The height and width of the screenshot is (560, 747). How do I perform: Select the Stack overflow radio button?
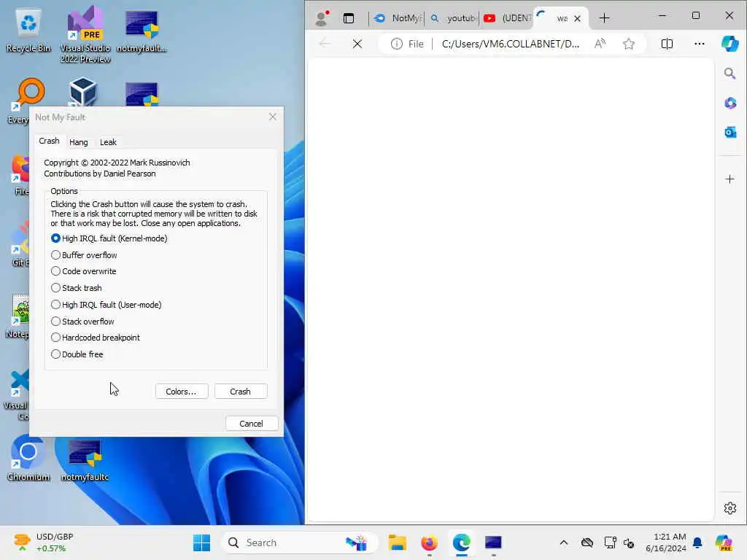pyautogui.click(x=55, y=321)
